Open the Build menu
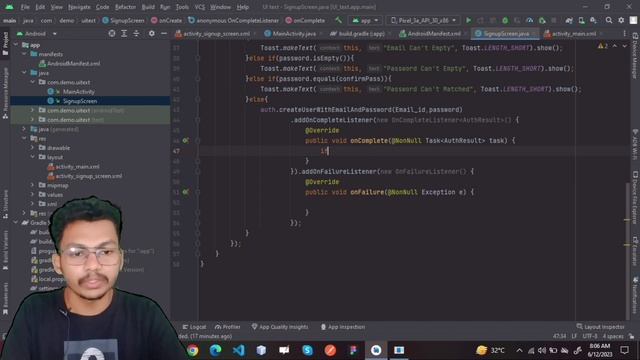The width and height of the screenshot is (640, 360). 148,7
